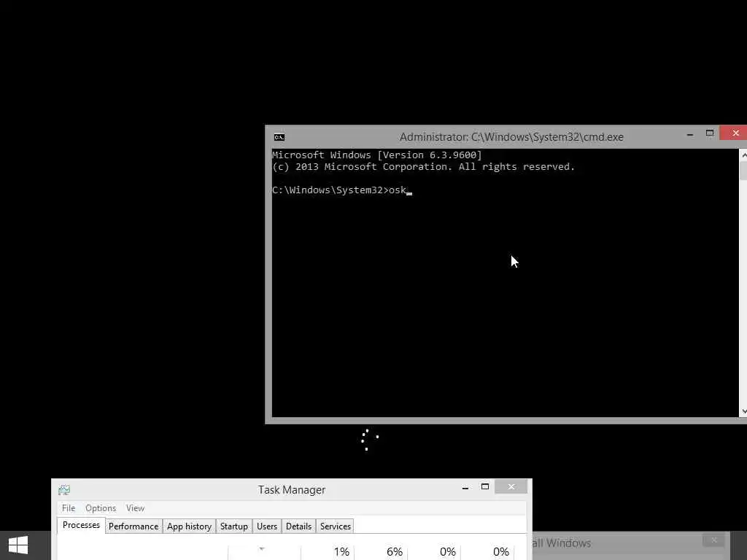Screen dimensions: 747x560
Task: Open the View menu in Task Manager
Action: pyautogui.click(x=135, y=508)
